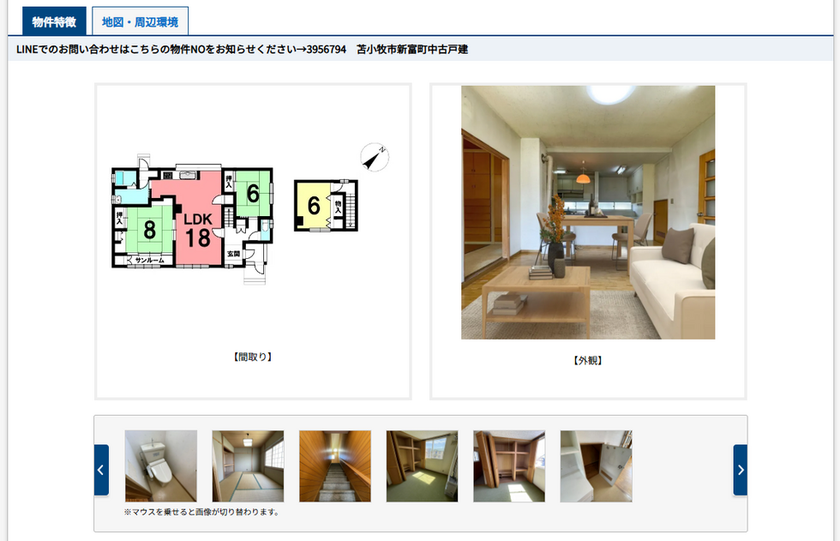The width and height of the screenshot is (840, 541).
Task: Select the fourth thumbnail: green carpet room with window
Action: tap(422, 466)
